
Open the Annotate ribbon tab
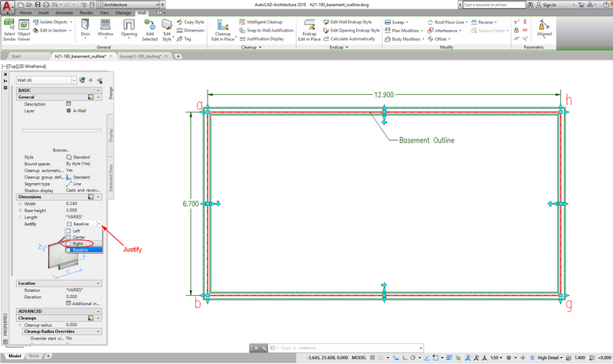pos(64,12)
